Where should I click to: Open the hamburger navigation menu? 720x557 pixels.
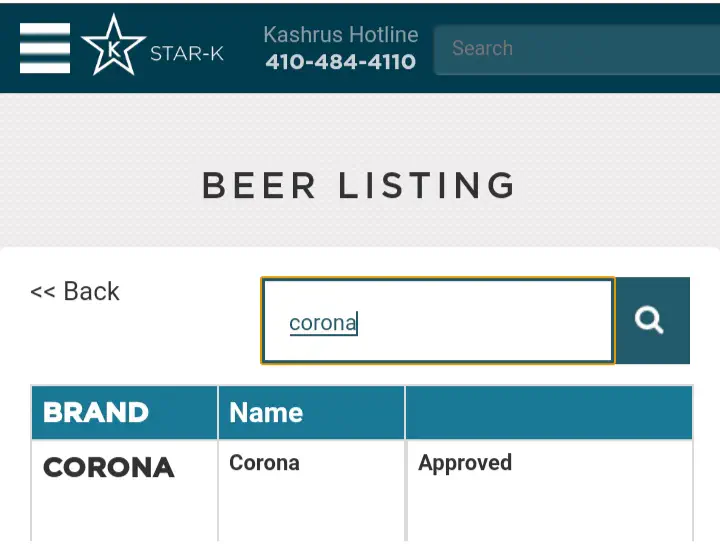tap(45, 48)
